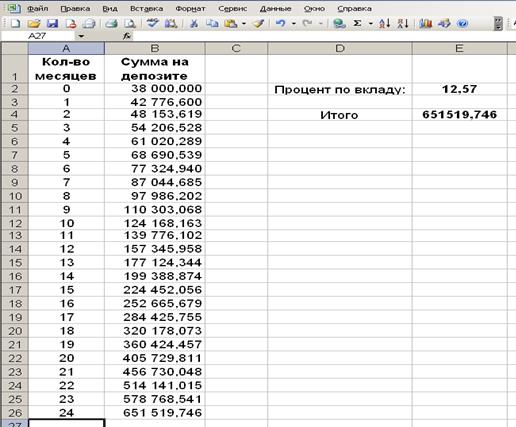Open the Данные menu
This screenshot has width=516, height=427.
click(275, 9)
